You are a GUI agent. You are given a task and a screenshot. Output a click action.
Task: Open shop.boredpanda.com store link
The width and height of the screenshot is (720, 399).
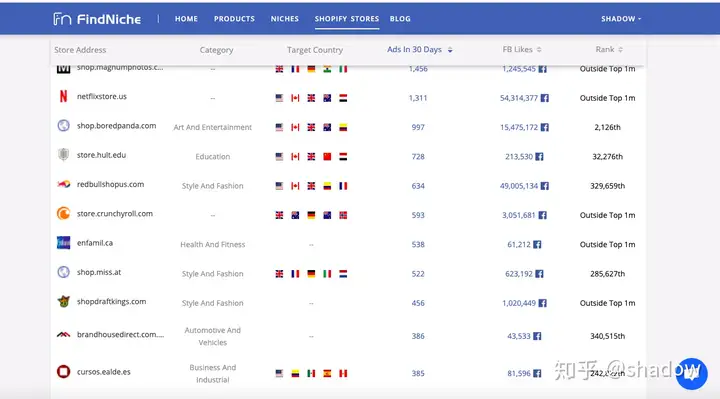pyautogui.click(x=116, y=126)
